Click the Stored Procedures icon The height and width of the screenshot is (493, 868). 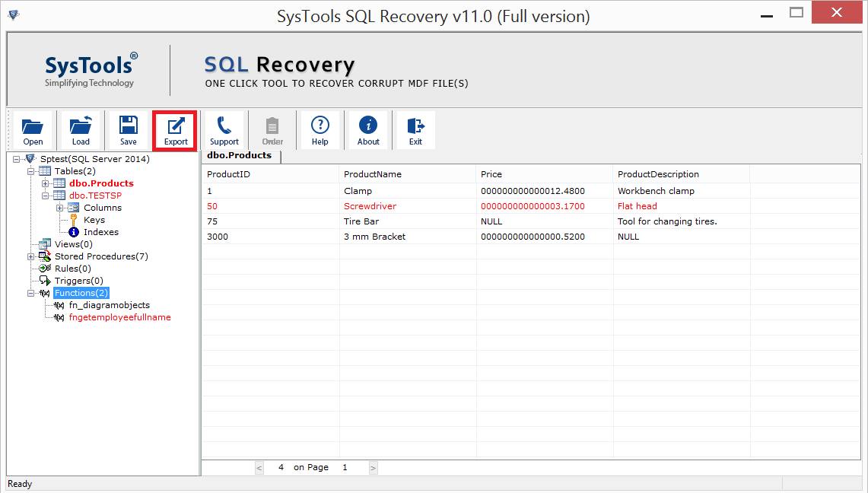[x=45, y=256]
